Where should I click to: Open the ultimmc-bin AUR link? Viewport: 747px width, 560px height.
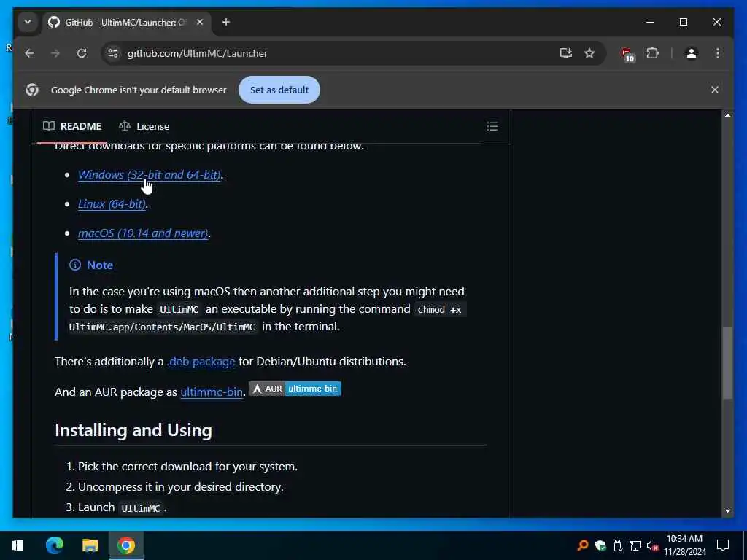[x=212, y=392]
